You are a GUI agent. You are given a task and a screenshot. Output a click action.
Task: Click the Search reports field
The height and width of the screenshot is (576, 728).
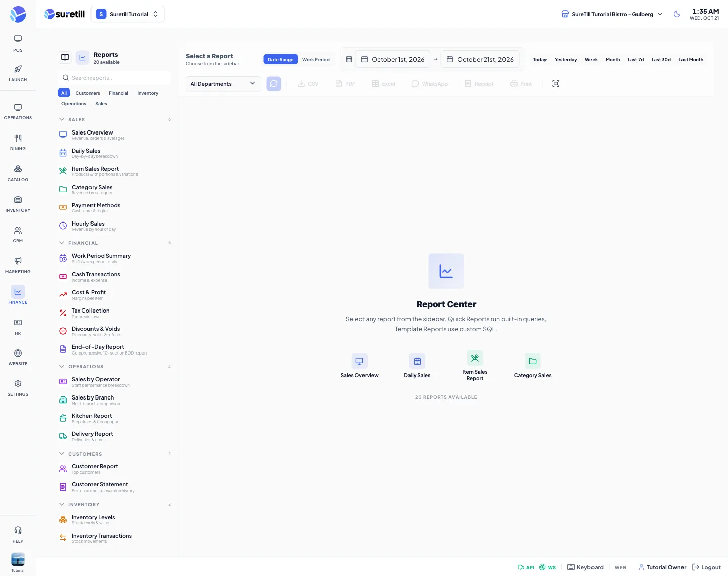tap(115, 78)
